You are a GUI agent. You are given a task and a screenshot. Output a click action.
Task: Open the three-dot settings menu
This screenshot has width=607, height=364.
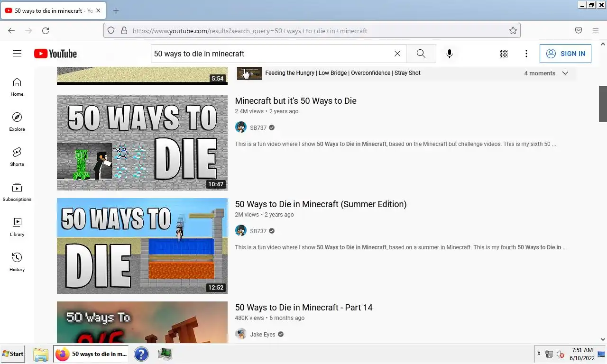pos(526,54)
